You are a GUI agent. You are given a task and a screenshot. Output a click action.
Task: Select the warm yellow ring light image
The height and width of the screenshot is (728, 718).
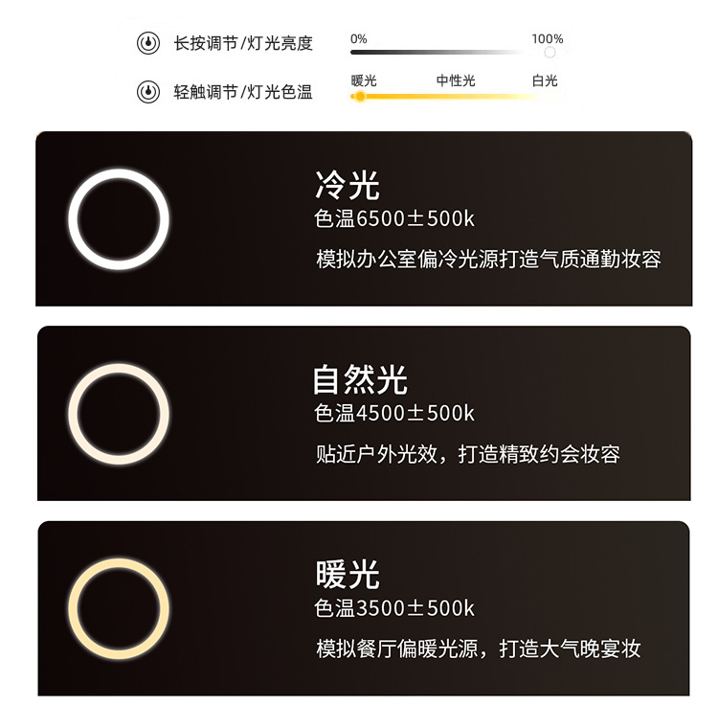coord(119,608)
